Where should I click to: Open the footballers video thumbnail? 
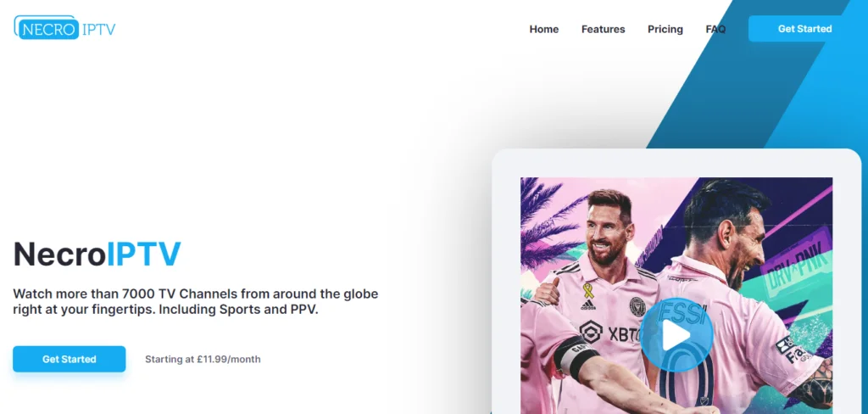[x=676, y=295]
